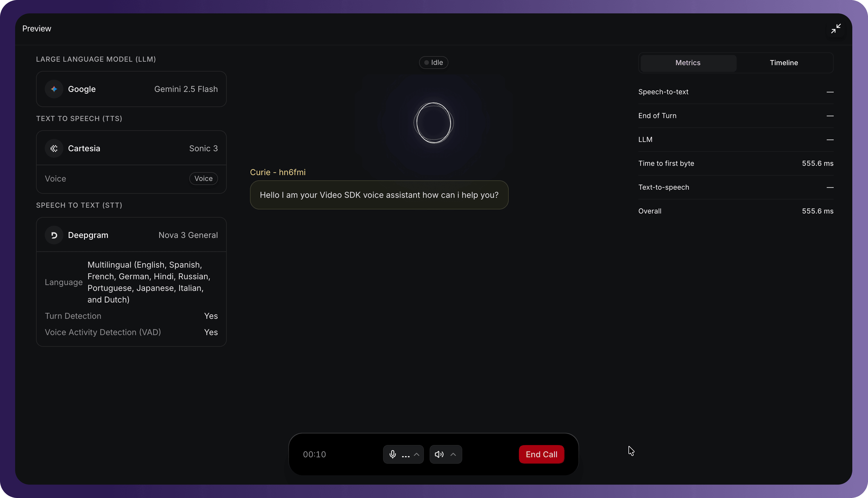Screen dimensions: 868x498
Task: Click the Cartesia TTS provider name
Action: coord(84,148)
